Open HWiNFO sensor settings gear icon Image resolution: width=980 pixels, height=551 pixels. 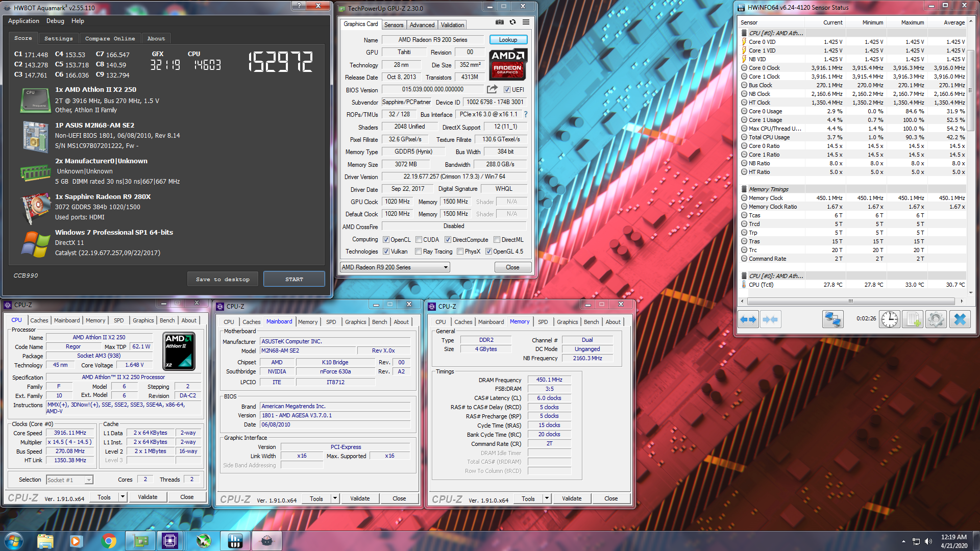(936, 319)
